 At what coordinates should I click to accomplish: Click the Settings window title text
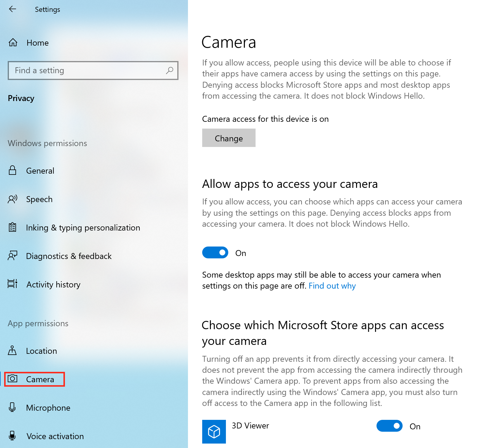(x=47, y=9)
